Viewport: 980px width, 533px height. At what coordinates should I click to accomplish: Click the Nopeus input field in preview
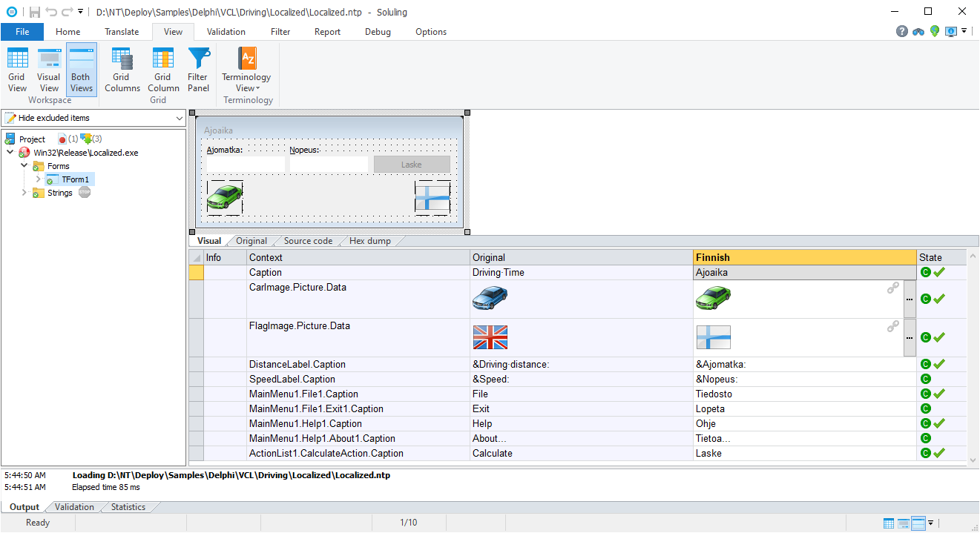pos(329,165)
